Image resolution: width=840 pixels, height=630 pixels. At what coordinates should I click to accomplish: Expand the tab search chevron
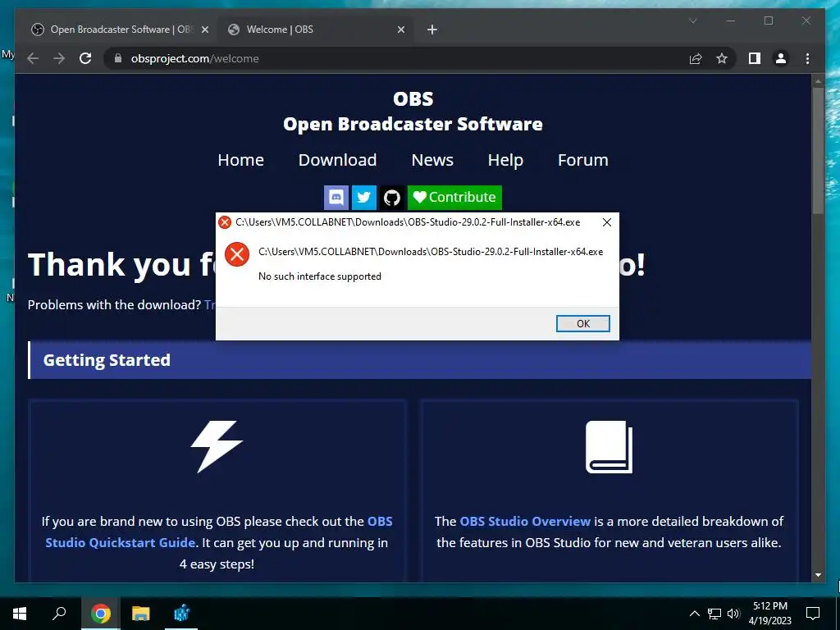click(x=692, y=21)
